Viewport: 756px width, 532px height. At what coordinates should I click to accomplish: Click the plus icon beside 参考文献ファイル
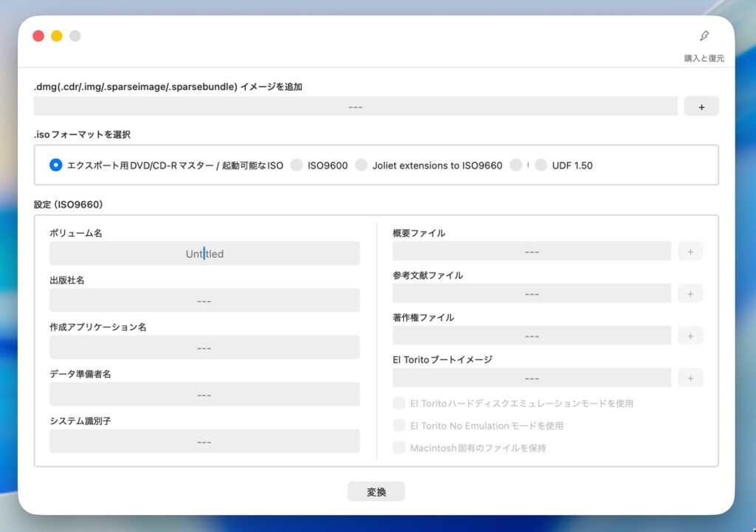coord(690,294)
